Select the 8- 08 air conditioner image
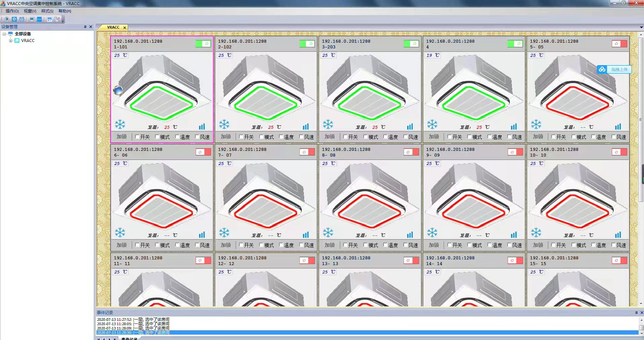 click(x=370, y=196)
